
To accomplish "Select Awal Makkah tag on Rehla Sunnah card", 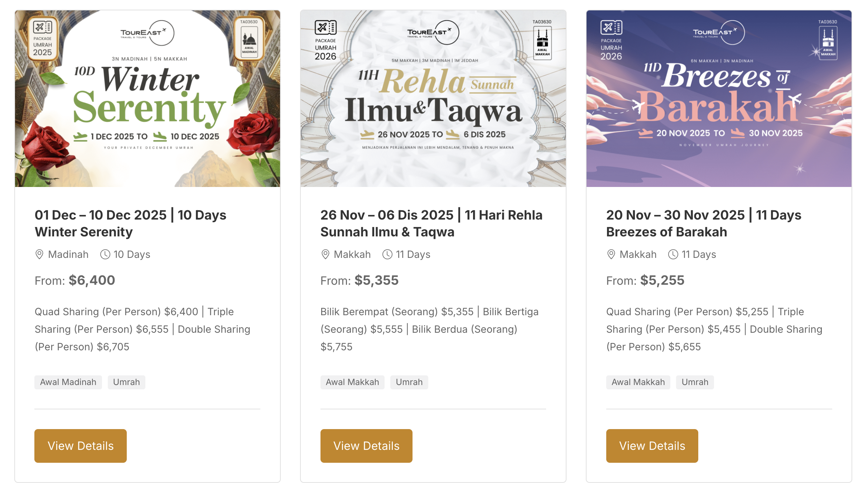I will pos(352,382).
